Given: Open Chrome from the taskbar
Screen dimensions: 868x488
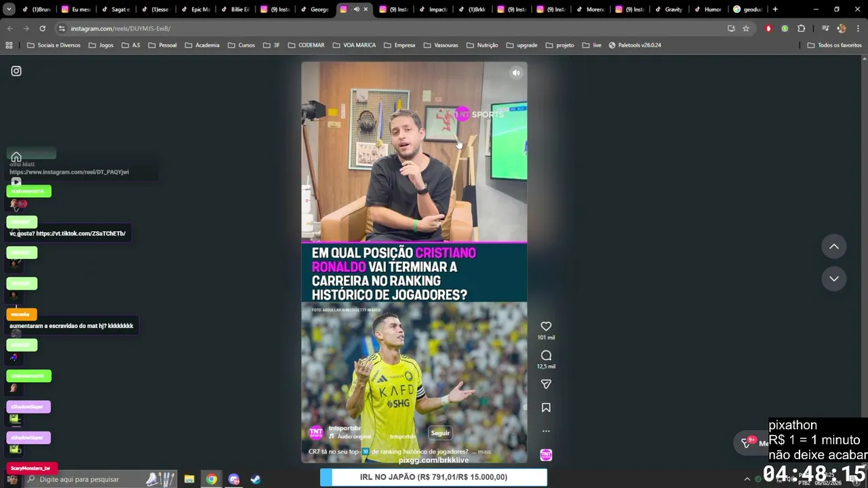Looking at the screenshot, I should [x=212, y=479].
